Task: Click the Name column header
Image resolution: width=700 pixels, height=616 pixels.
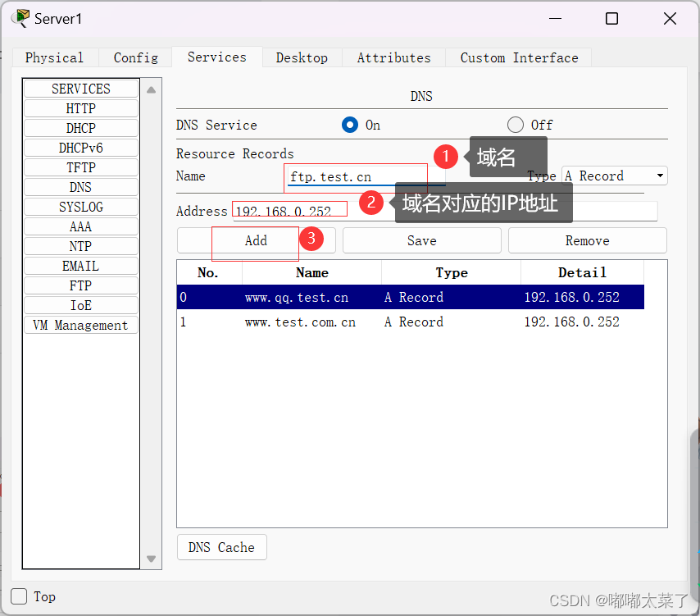Action: pyautogui.click(x=311, y=272)
